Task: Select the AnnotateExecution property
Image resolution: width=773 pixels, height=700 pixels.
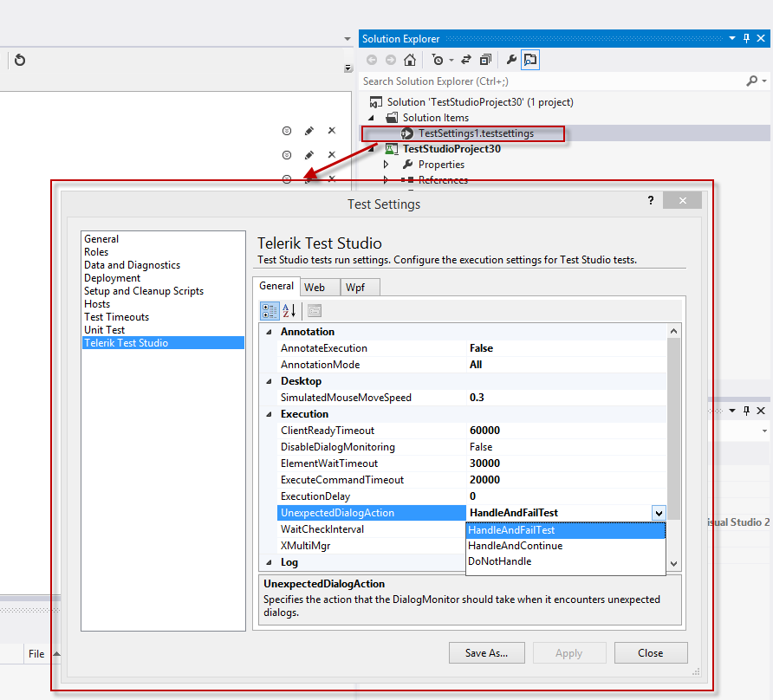Action: 323,348
